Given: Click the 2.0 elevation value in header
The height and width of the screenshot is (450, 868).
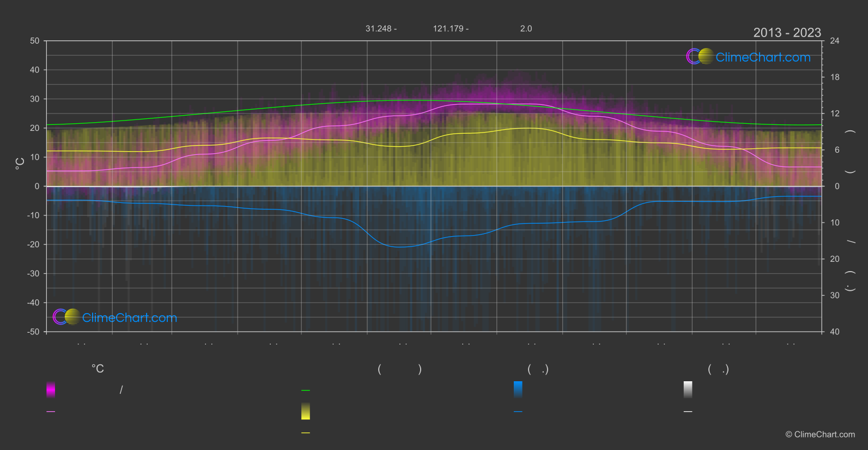Looking at the screenshot, I should [x=526, y=29].
